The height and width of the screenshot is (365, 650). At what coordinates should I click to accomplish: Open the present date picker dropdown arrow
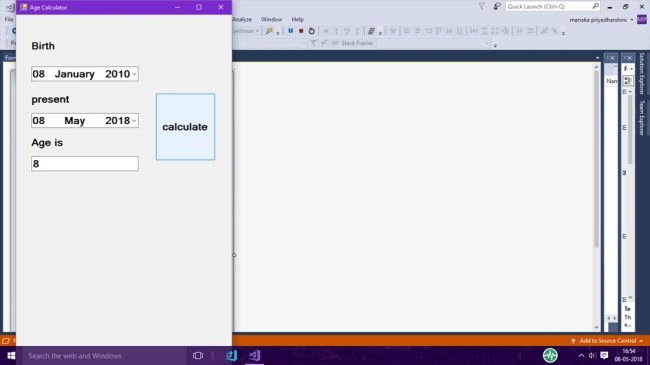(x=134, y=121)
